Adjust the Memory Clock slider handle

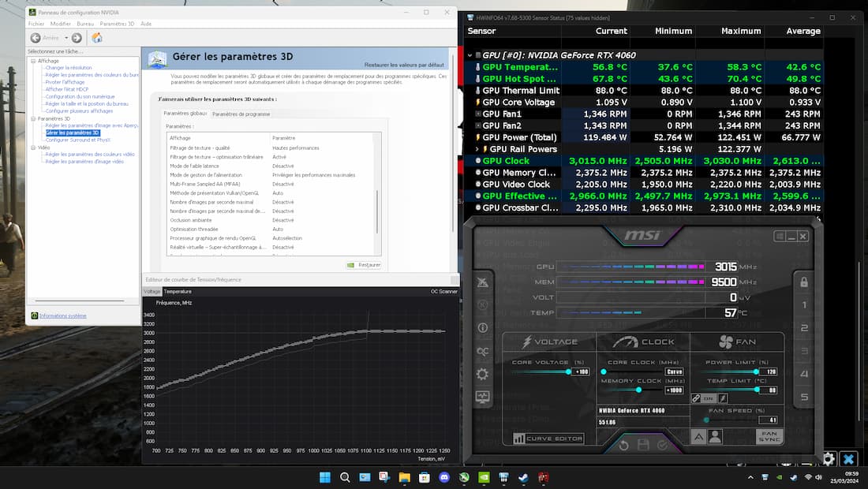[x=639, y=390]
